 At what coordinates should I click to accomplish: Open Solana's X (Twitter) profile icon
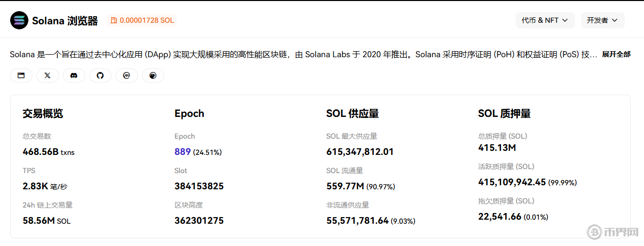pos(48,75)
